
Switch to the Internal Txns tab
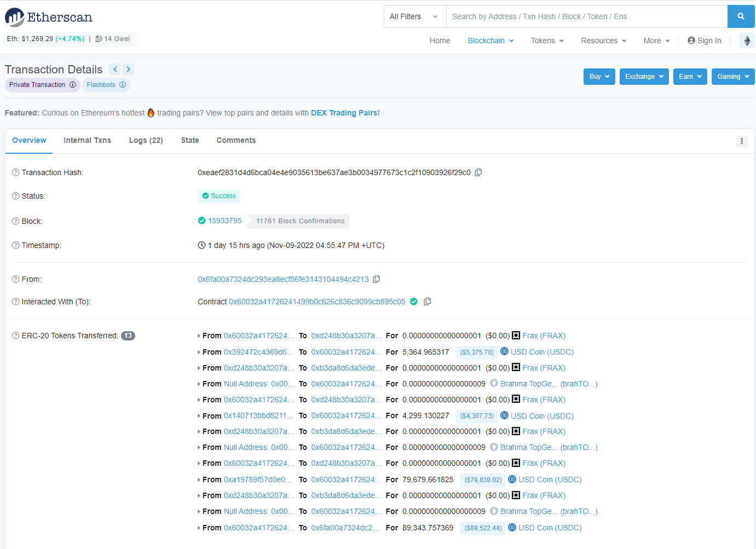[87, 141]
